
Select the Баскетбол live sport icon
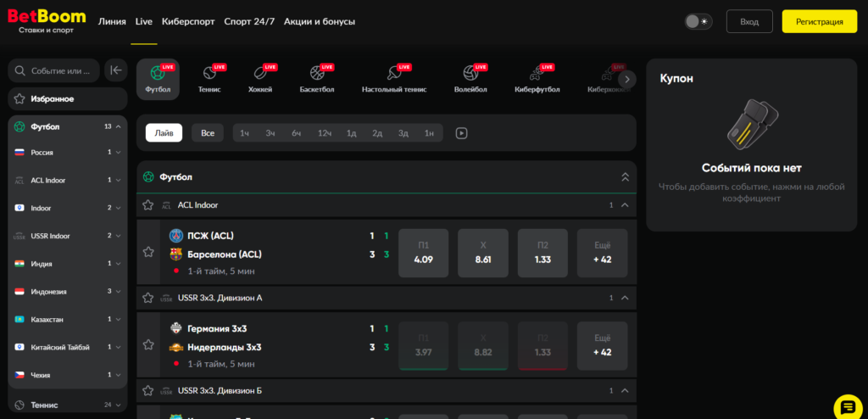pos(317,79)
